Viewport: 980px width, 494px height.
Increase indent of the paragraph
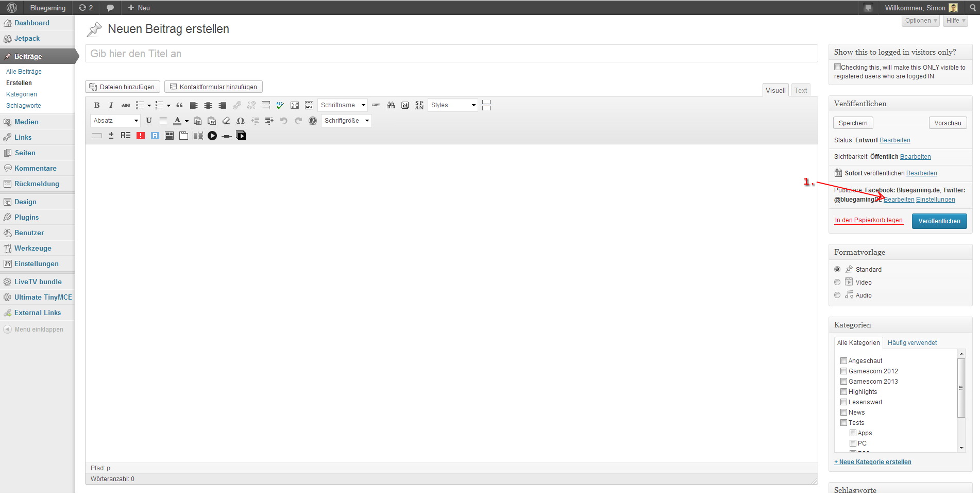click(269, 121)
